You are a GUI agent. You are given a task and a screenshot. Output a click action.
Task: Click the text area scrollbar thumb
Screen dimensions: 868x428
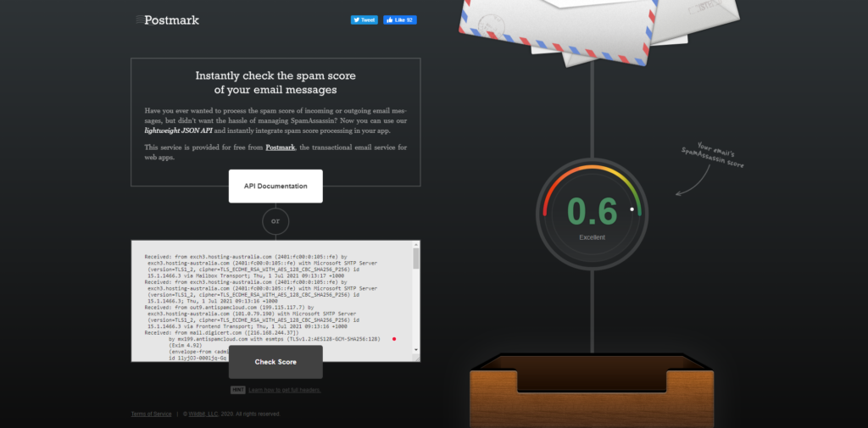[x=416, y=258]
